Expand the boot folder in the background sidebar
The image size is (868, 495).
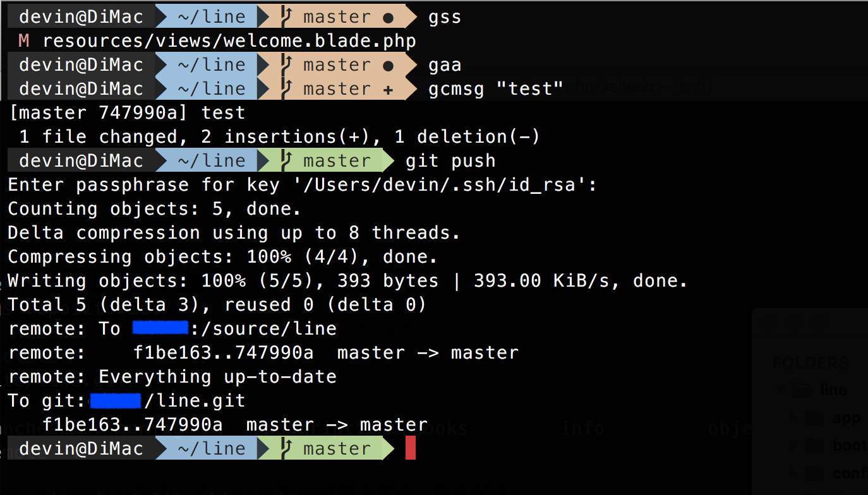pyautogui.click(x=793, y=446)
